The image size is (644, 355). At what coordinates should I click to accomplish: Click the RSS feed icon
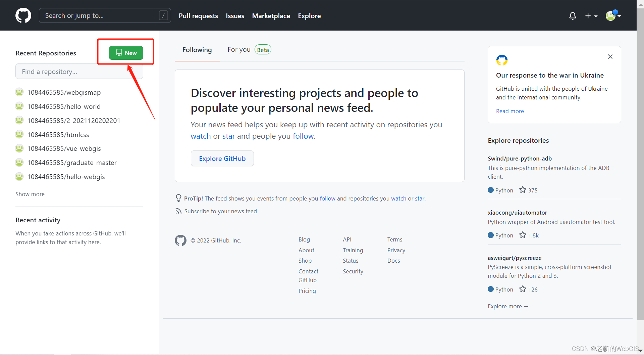(178, 211)
